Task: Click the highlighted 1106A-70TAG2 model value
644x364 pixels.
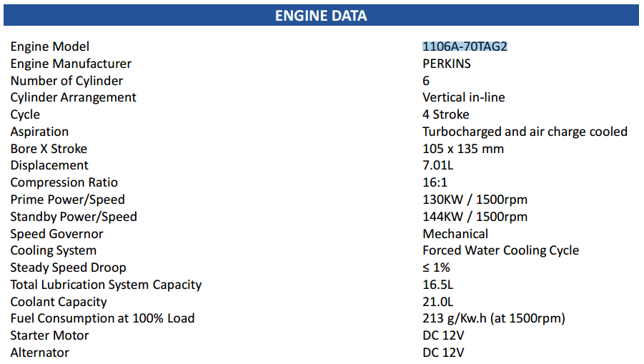Action: (465, 46)
